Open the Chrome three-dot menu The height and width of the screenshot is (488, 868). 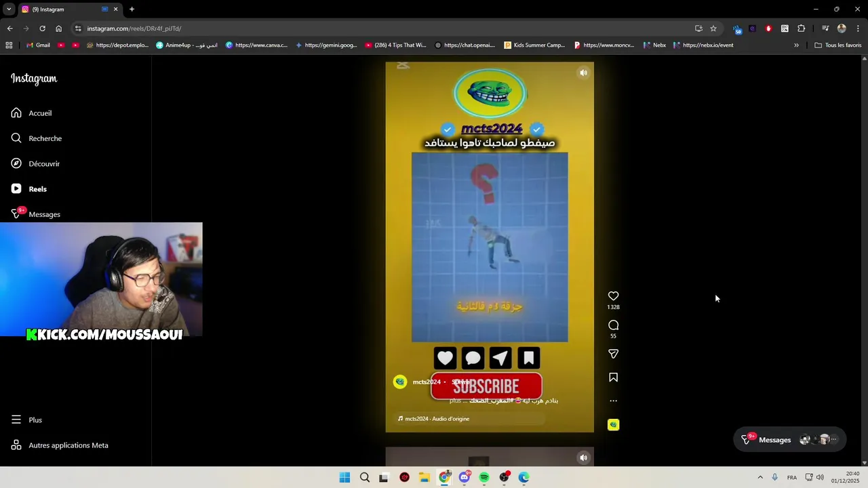pos(859,28)
